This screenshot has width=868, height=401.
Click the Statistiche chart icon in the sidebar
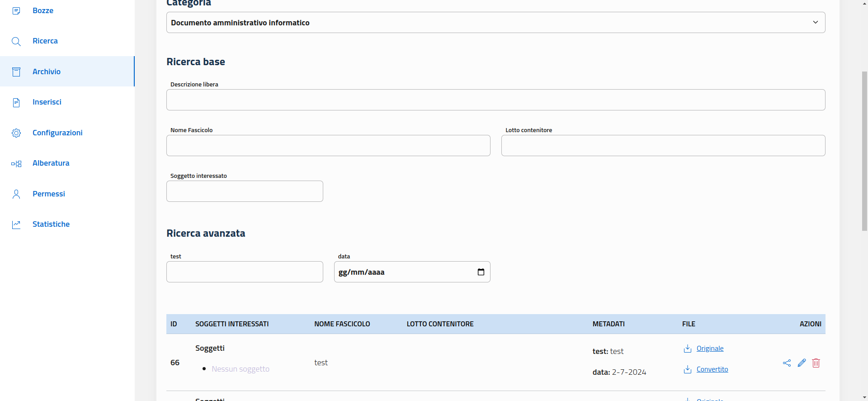tap(16, 224)
